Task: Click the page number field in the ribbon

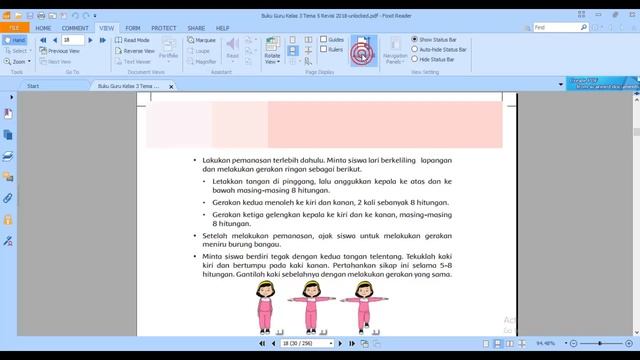Action: click(73, 40)
